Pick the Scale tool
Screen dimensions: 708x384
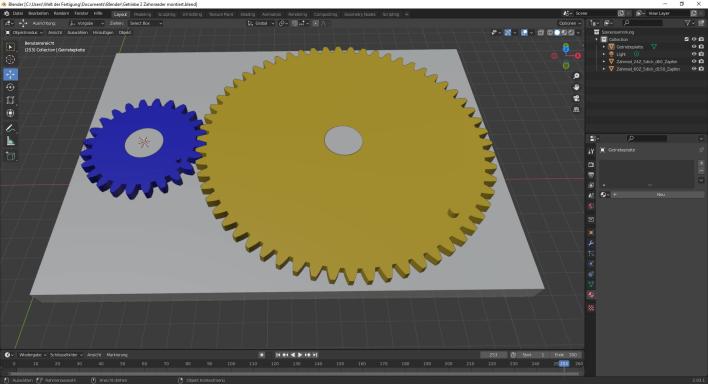point(10,100)
